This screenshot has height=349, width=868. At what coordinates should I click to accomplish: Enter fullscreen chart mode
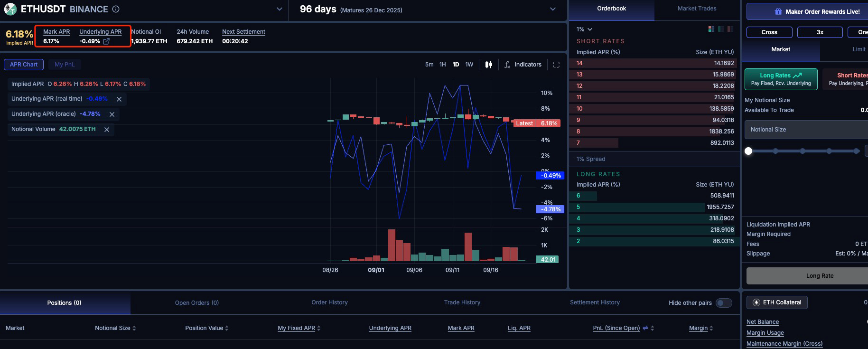click(x=556, y=65)
